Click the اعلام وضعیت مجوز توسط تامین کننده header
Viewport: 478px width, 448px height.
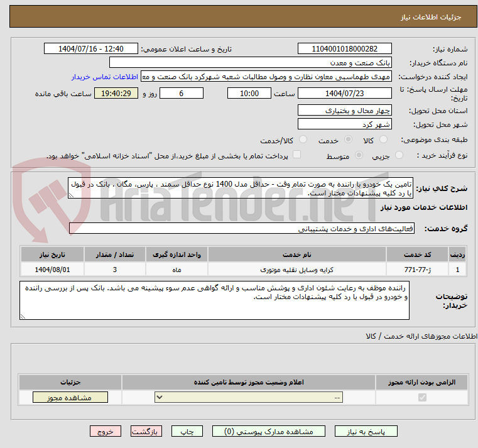[x=249, y=382]
